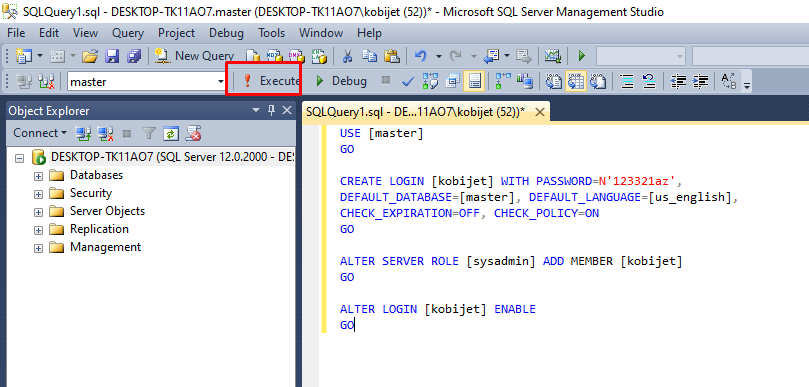Click the Increase Indent icon
Viewport: 809px width, 387px height.
pos(700,81)
